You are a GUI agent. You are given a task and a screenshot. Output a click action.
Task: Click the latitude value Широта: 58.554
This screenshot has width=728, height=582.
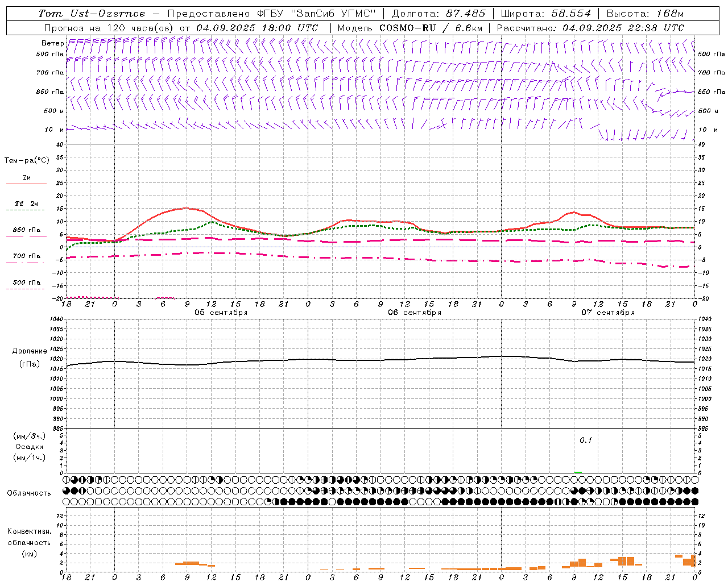point(546,14)
